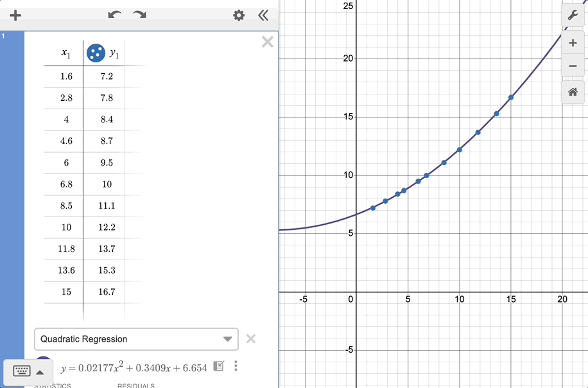
Task: Redo the last undone action
Action: [139, 15]
